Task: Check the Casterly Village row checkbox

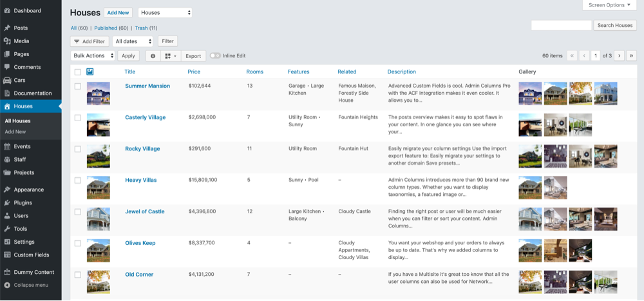Action: tap(78, 117)
